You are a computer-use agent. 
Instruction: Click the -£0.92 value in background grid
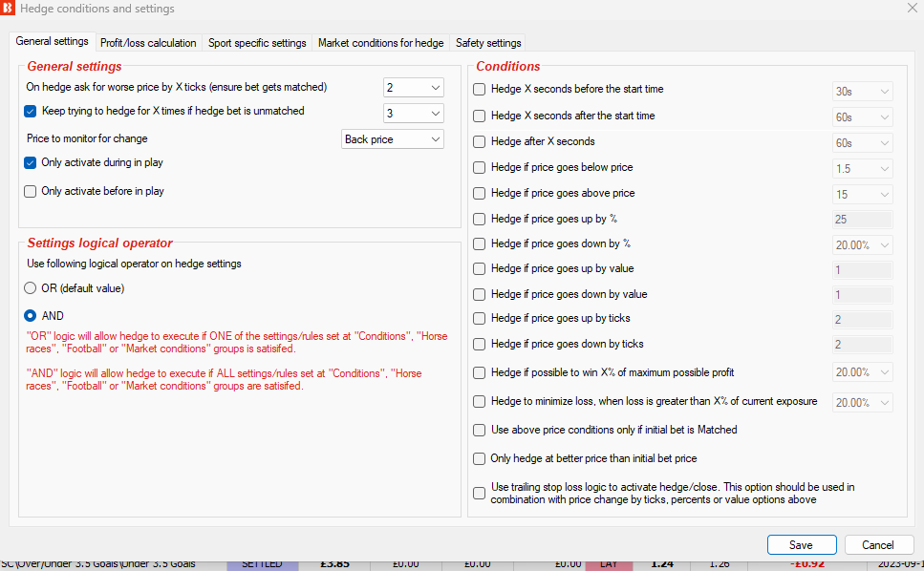pos(807,564)
